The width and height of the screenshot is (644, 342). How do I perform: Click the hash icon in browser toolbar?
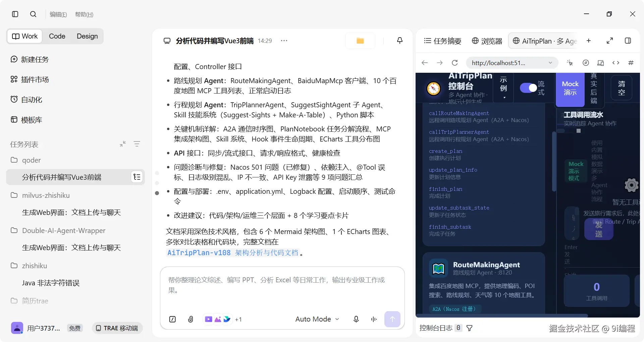631,63
